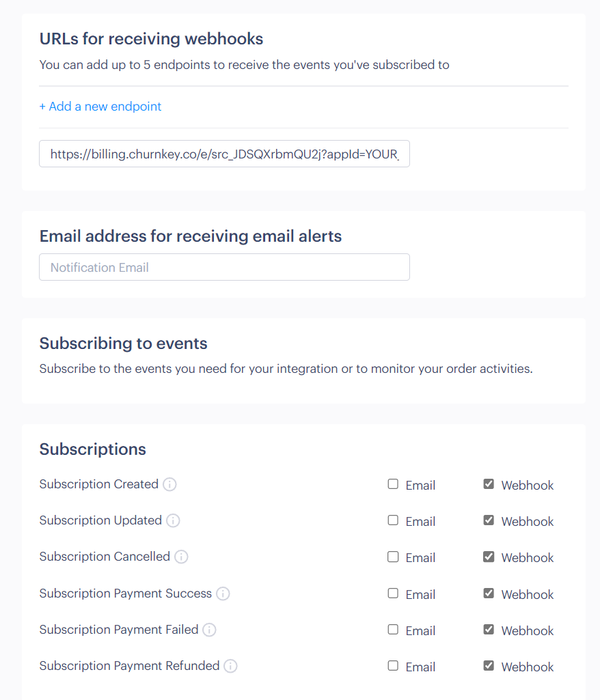Enable Email alerts for Subscription Created
The width and height of the screenshot is (600, 700).
393,484
